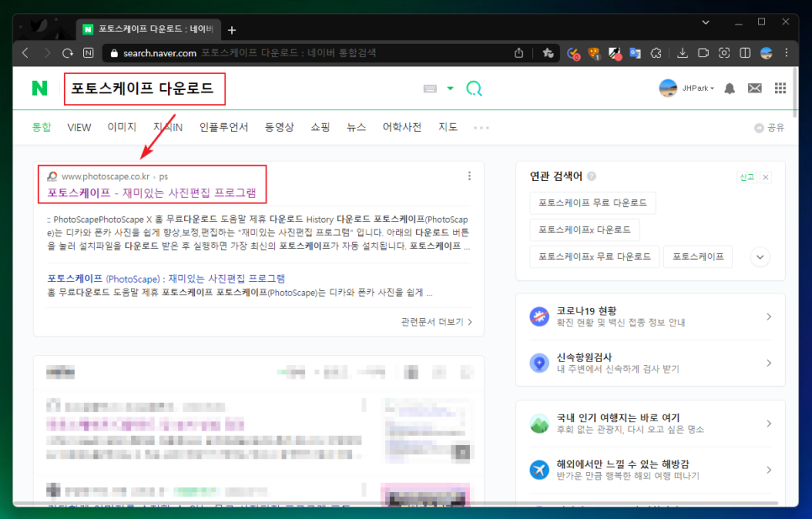Open Naver mail envelope icon
812x519 pixels.
tap(755, 88)
